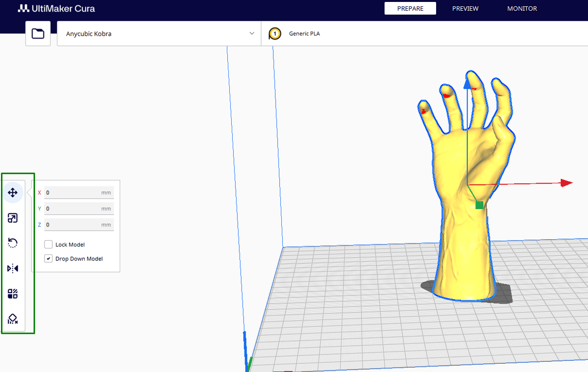Select the Mirror tool

12,268
